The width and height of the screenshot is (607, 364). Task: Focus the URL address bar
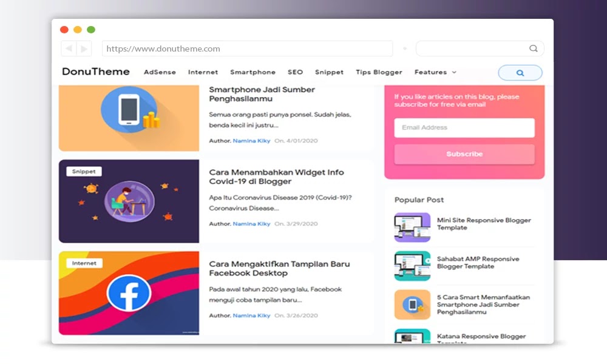click(x=248, y=49)
